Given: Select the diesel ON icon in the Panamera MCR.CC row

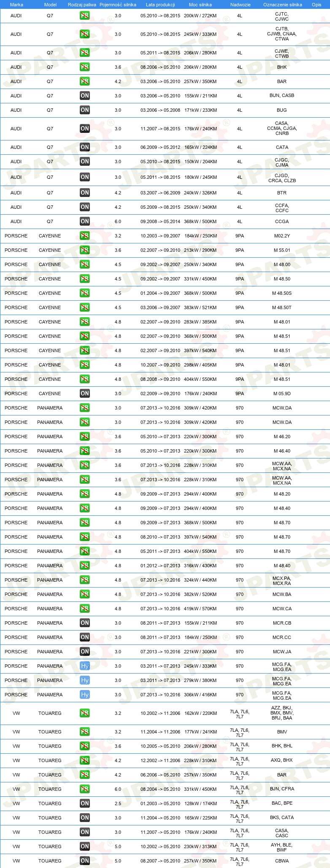Looking at the screenshot, I should point(85,638).
